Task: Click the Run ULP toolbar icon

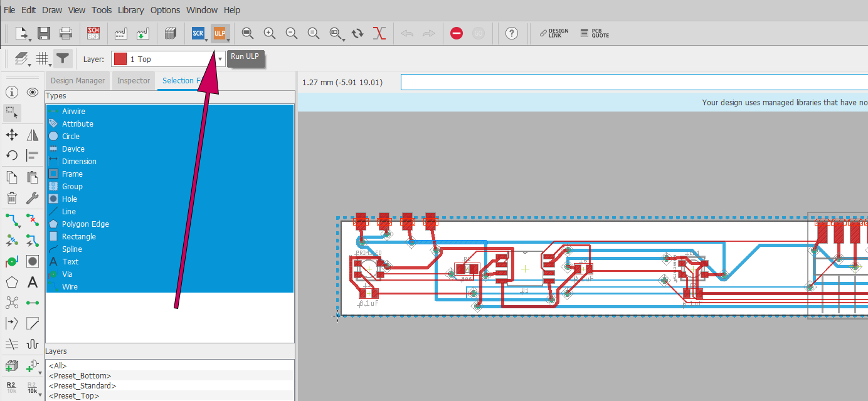Action: 220,33
